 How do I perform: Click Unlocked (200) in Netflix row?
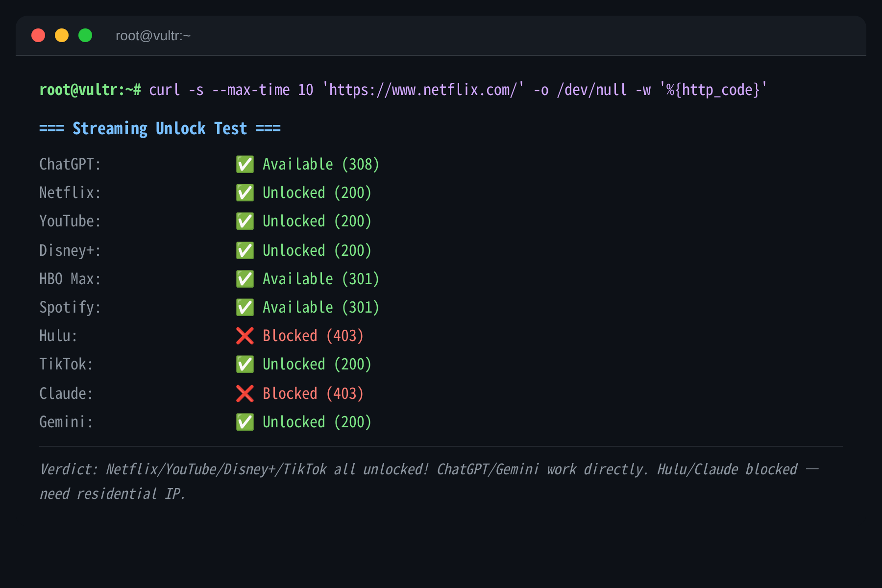[x=317, y=193]
